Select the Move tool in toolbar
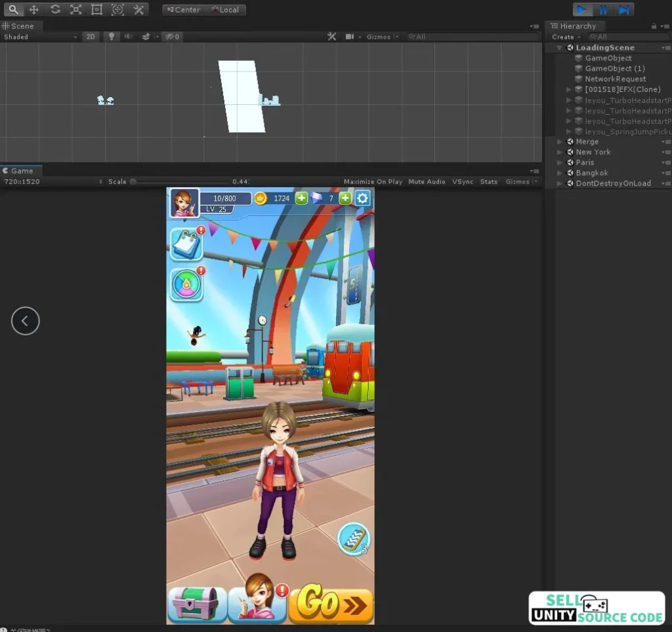 click(x=34, y=10)
